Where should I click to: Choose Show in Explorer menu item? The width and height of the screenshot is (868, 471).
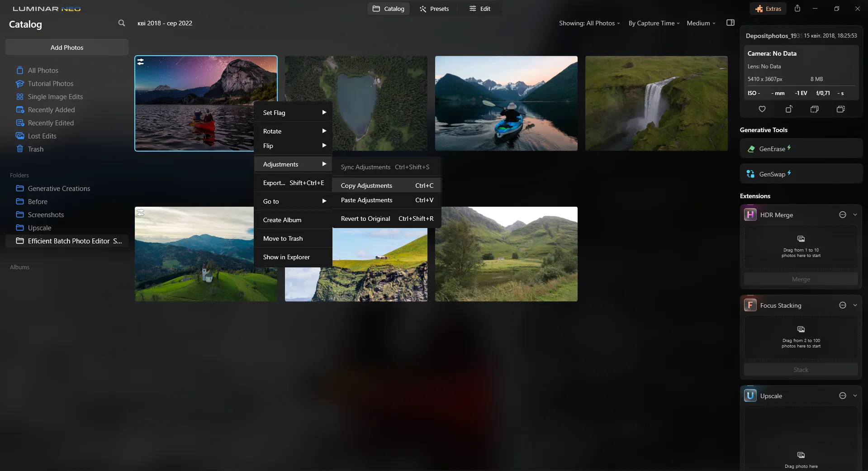point(294,257)
